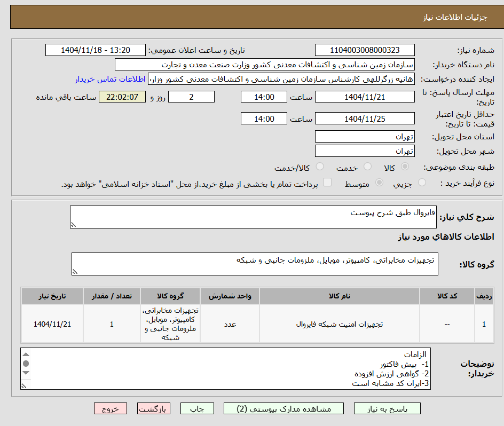Screen dimensions: 504x426
Task: Click resize handle of توضیحات خریدار box
Action: point(24,385)
